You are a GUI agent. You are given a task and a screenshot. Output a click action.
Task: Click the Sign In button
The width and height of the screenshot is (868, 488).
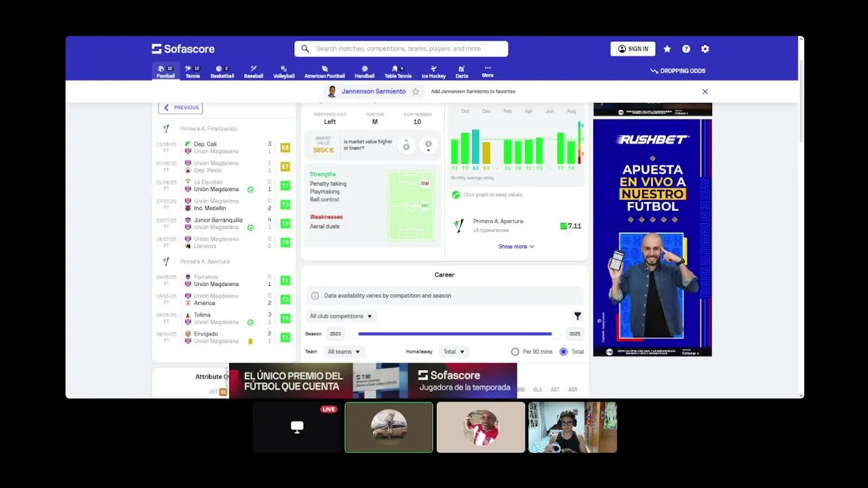click(x=633, y=49)
